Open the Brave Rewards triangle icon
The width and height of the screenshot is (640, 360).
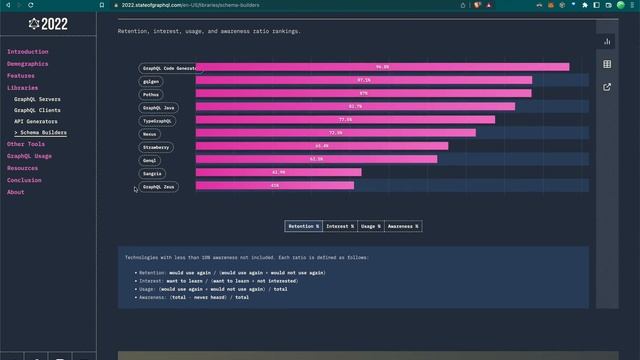click(x=489, y=5)
